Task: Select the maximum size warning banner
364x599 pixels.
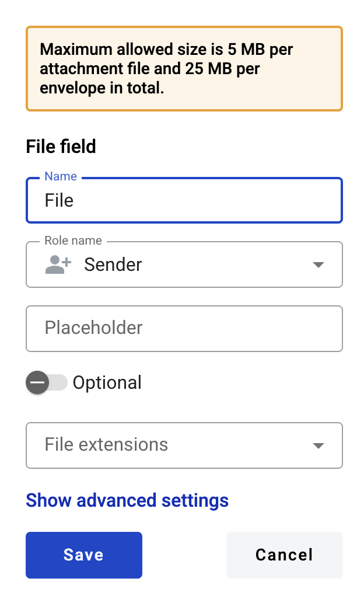Action: [184, 68]
